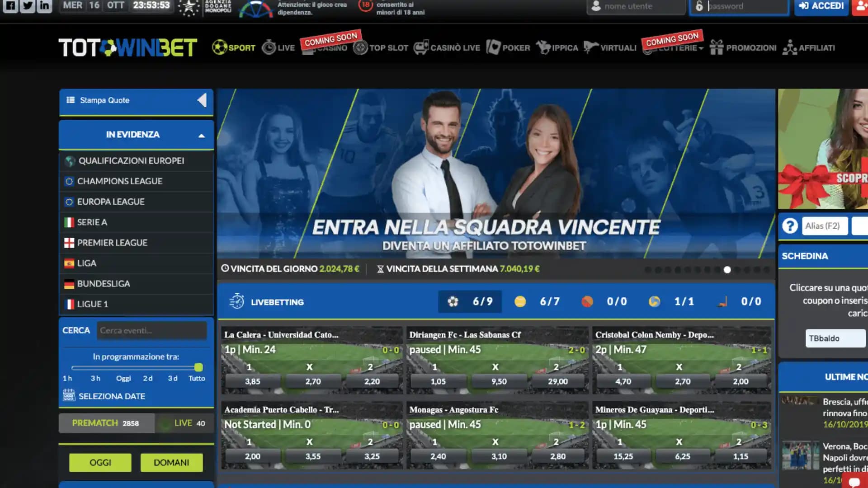
Task: Open the Twitter social icon
Action: point(28,6)
